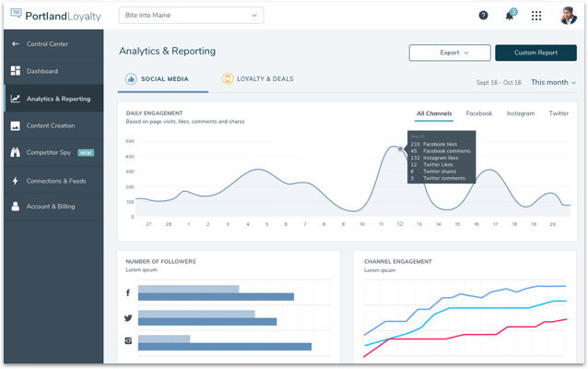Click the Custom Report button
This screenshot has width=588, height=369.
click(535, 53)
